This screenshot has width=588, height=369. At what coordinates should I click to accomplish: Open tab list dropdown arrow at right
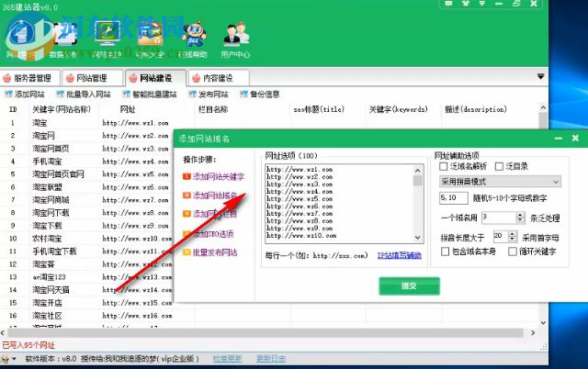pyautogui.click(x=540, y=76)
